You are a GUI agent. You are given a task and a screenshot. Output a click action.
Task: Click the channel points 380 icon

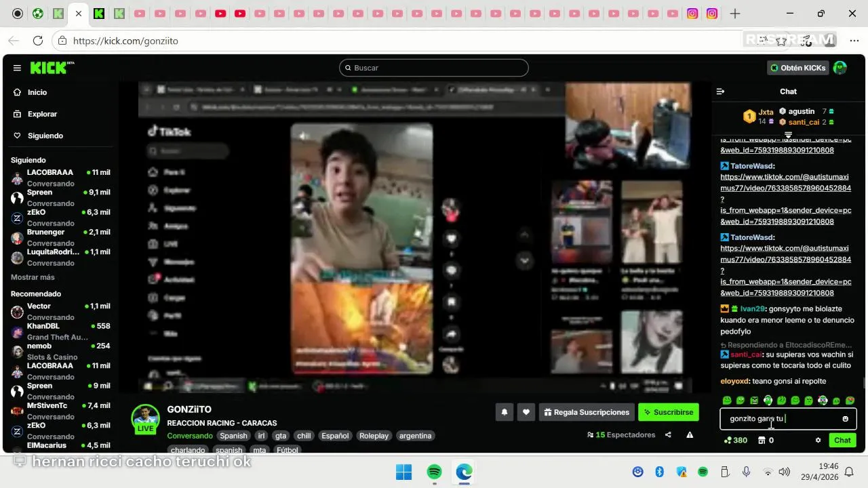[x=735, y=440]
